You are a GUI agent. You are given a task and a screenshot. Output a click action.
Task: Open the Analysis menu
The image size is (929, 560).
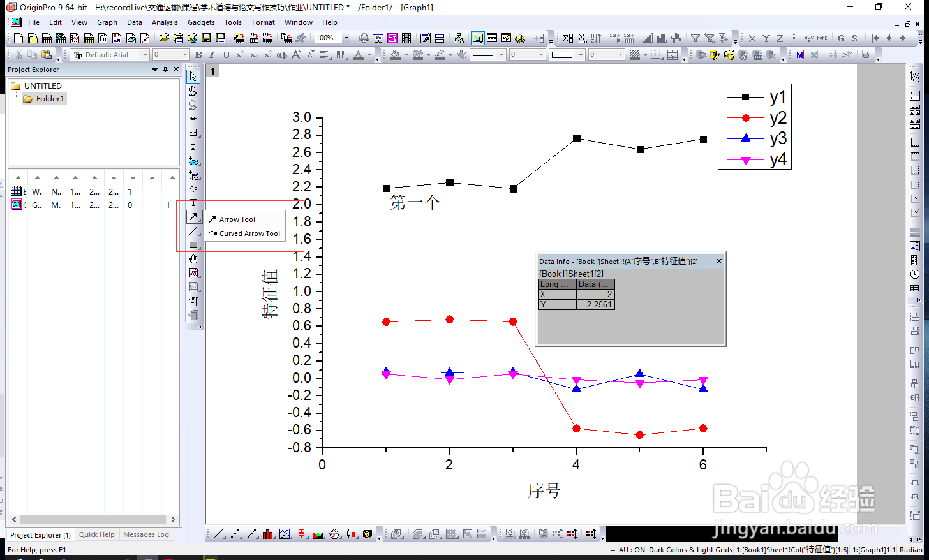click(165, 22)
